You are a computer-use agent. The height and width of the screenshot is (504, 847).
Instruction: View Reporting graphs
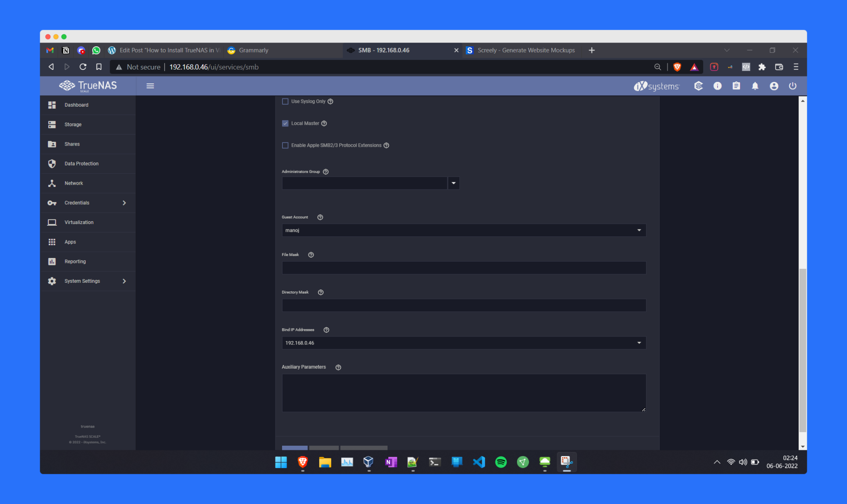click(x=75, y=261)
